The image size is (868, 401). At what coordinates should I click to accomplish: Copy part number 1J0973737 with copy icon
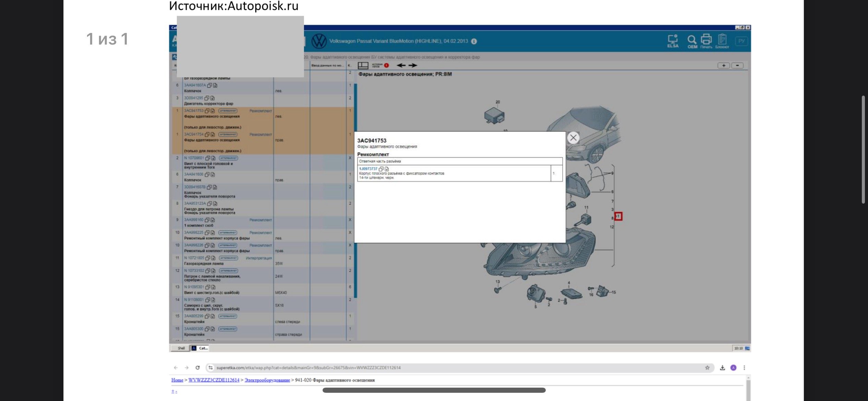pos(381,169)
